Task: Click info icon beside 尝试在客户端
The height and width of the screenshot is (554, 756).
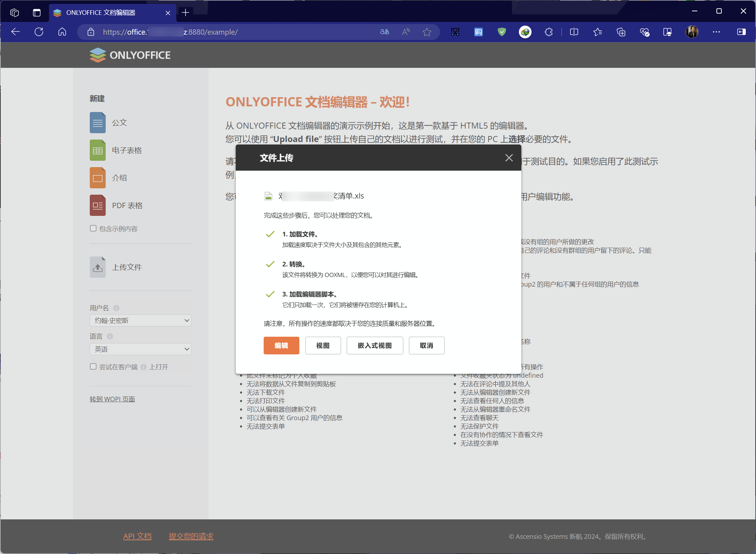Action: [x=143, y=367]
